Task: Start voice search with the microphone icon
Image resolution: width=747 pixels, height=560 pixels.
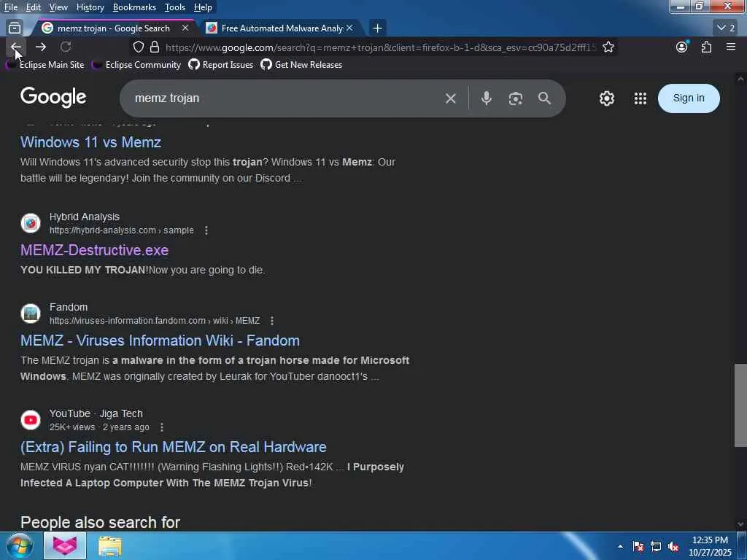Action: click(x=486, y=98)
